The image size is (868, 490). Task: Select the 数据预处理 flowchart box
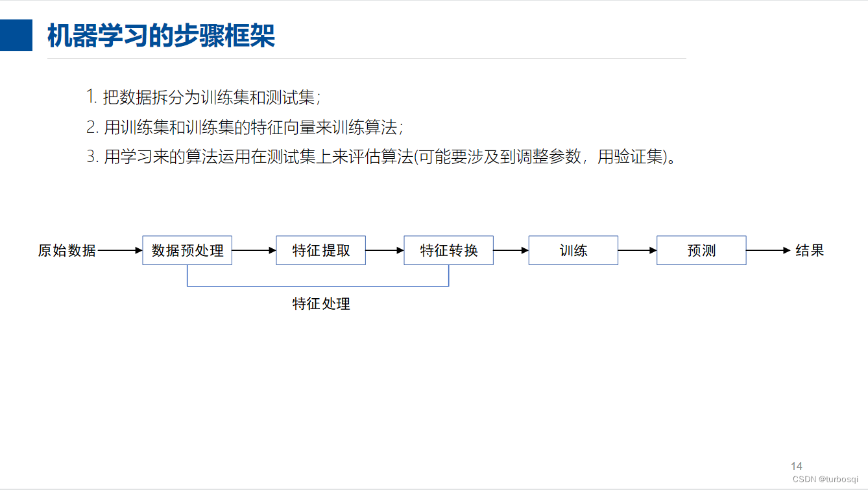(187, 250)
